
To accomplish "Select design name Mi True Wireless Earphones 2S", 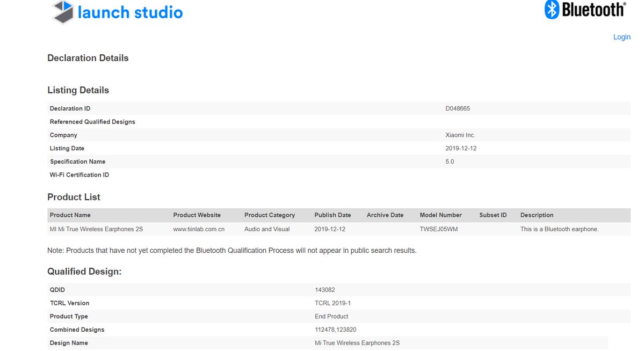I will click(357, 343).
